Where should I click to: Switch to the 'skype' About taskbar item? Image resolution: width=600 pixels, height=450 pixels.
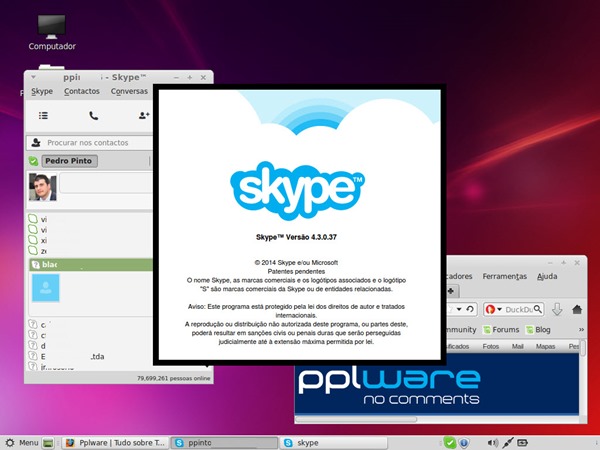(333, 443)
